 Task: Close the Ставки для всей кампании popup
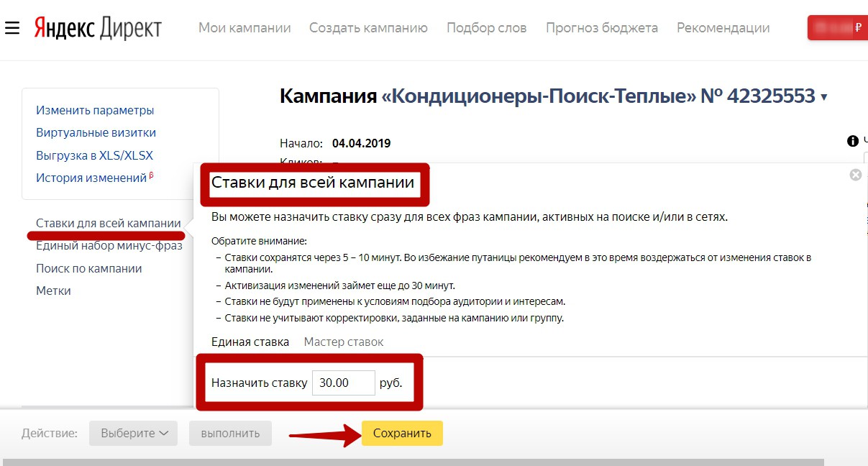[855, 175]
